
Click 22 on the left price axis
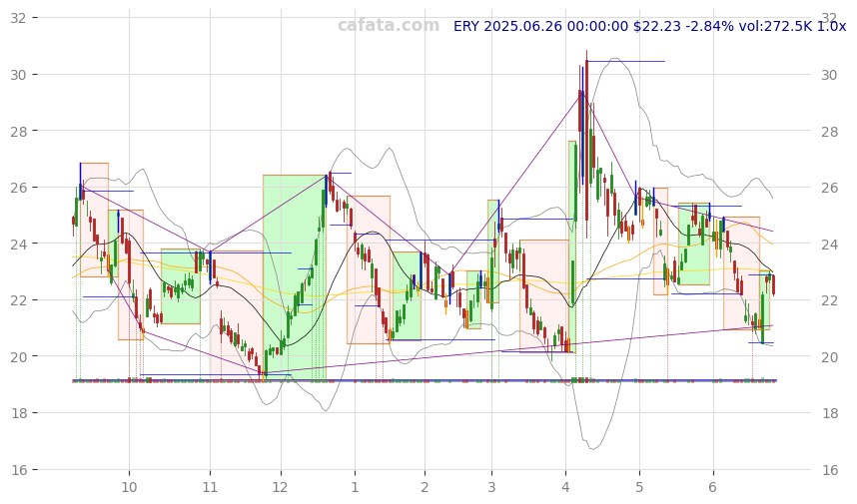pyautogui.click(x=18, y=300)
